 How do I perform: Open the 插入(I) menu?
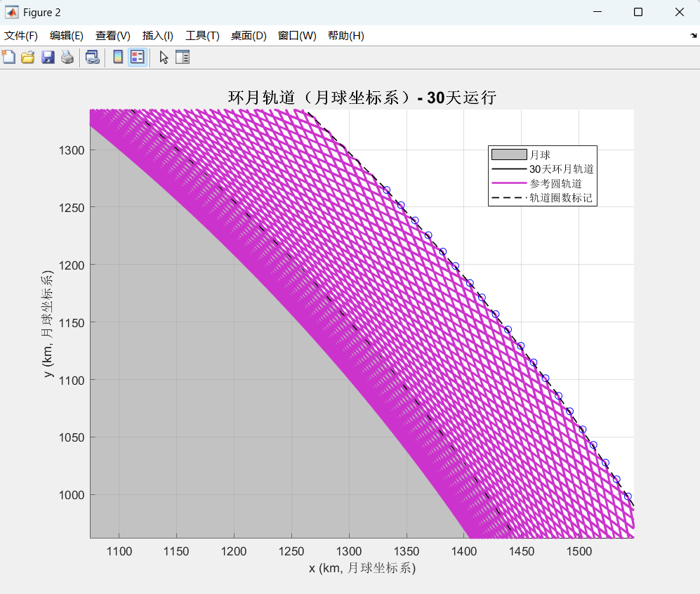pyautogui.click(x=157, y=36)
